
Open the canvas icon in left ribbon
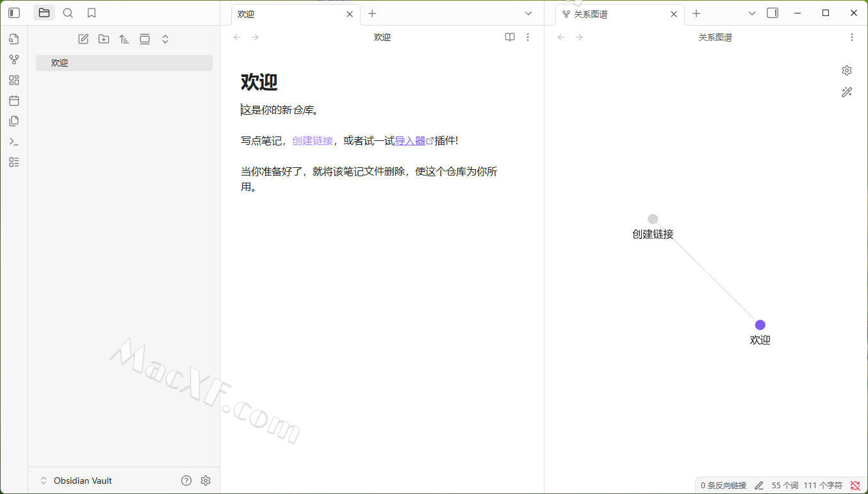click(14, 80)
